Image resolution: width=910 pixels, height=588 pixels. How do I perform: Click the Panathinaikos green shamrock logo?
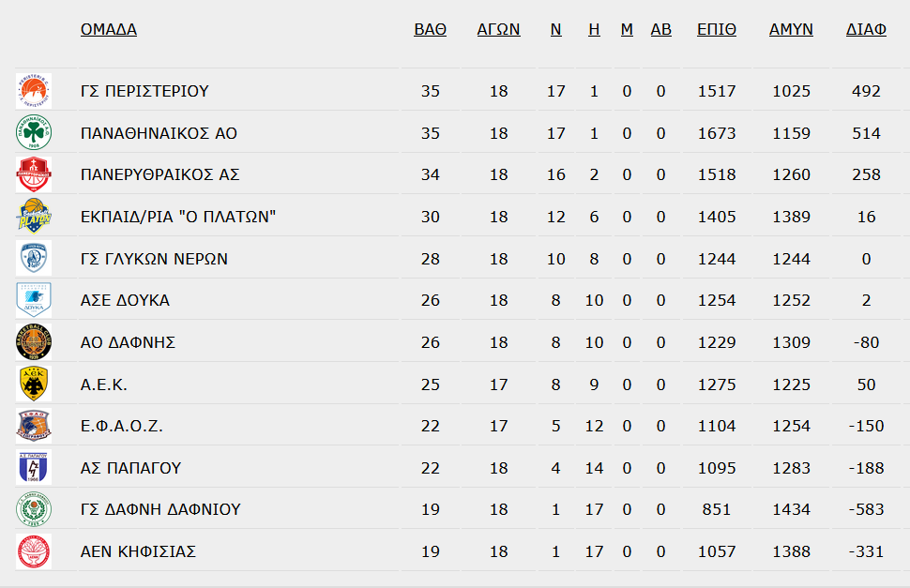34,133
